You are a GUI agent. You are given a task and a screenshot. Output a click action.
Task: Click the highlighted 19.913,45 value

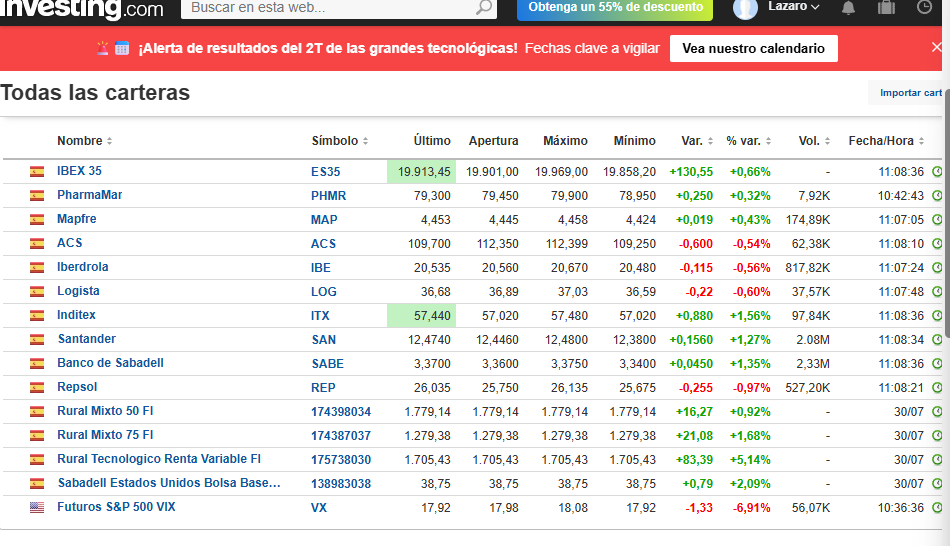pos(422,171)
